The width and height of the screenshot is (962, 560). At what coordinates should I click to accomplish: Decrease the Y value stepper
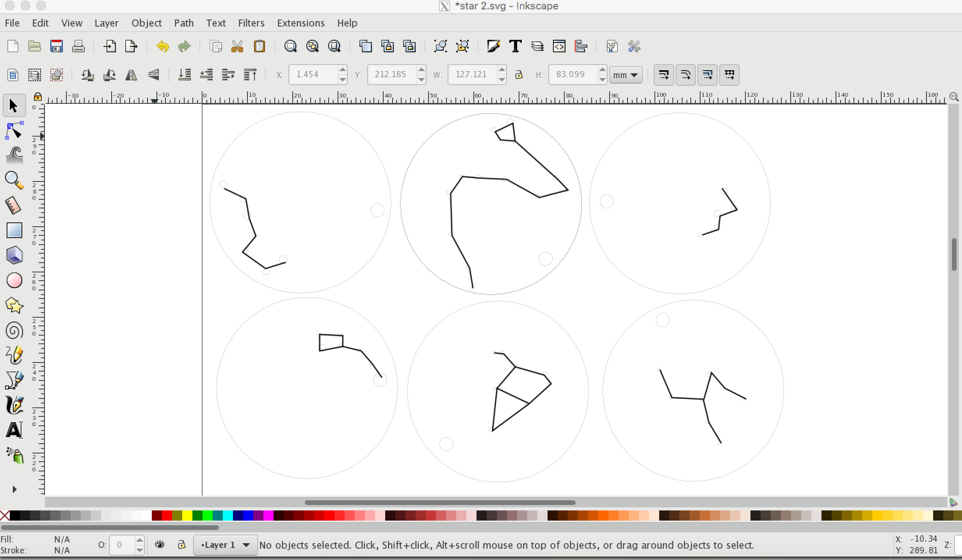(x=421, y=79)
